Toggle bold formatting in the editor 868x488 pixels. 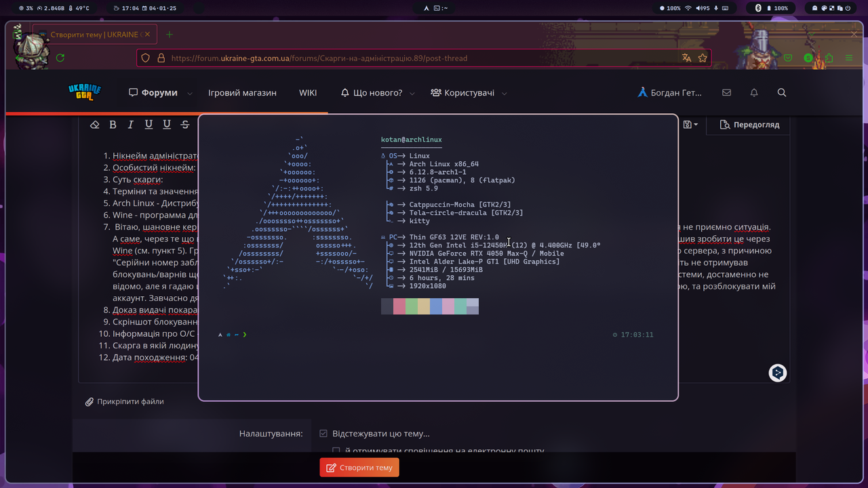(113, 125)
